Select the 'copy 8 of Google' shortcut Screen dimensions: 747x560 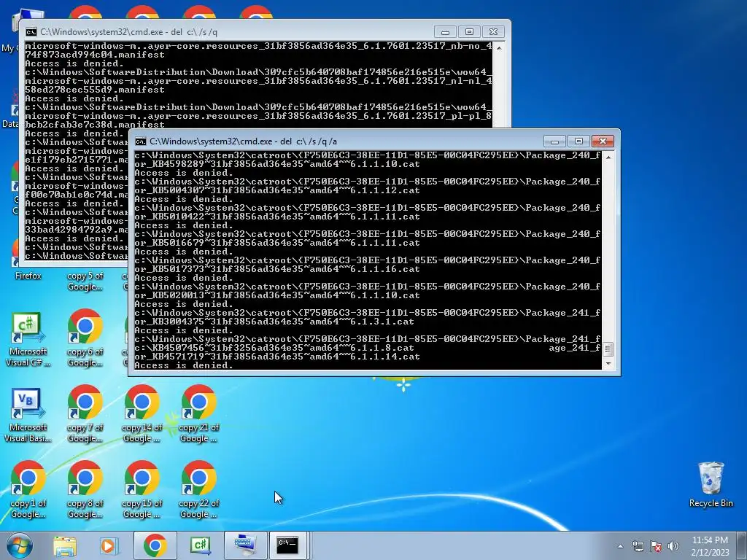tap(85, 489)
